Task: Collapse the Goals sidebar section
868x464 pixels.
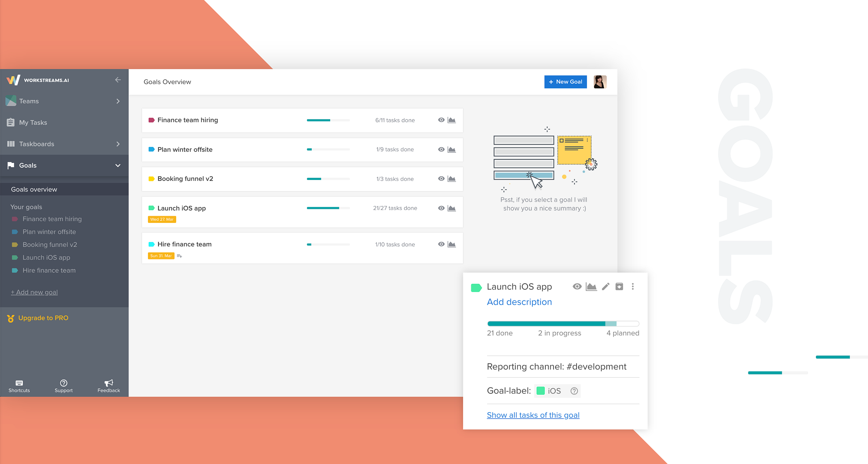Action: point(118,165)
